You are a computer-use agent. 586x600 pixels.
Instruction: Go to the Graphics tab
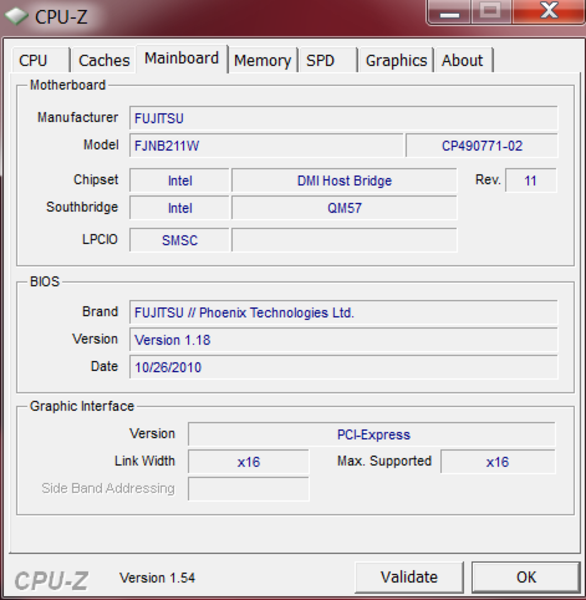coord(396,60)
